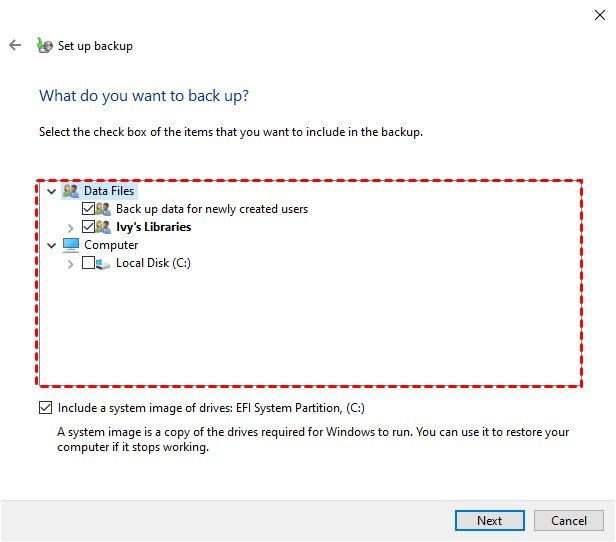The height and width of the screenshot is (542, 616).
Task: Expand the Ivy's Libraries node
Action: [70, 228]
